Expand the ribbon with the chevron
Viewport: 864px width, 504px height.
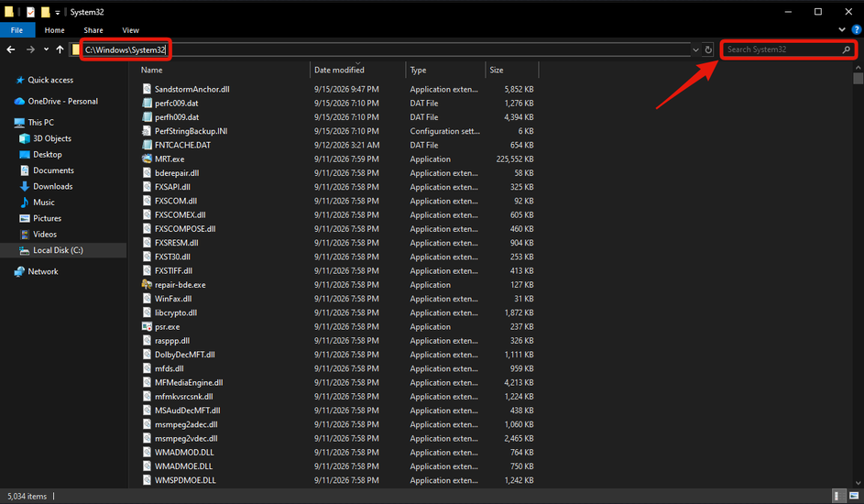point(842,29)
